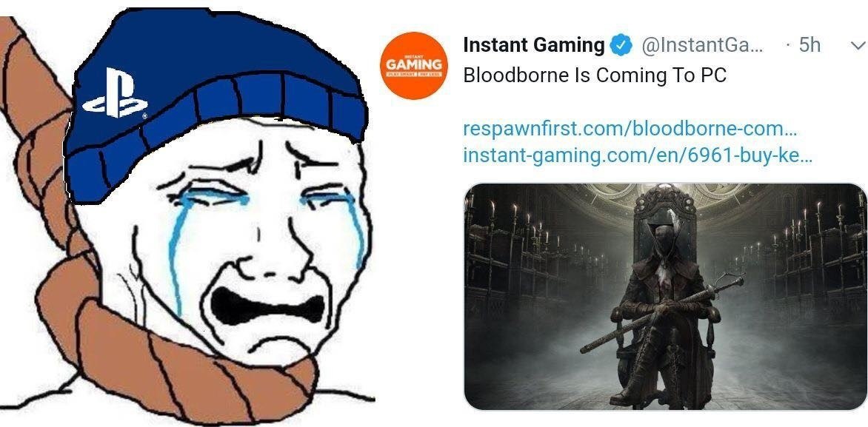868x427 pixels.
Task: Click the sword held by the seated figure
Action: [x=662, y=315]
